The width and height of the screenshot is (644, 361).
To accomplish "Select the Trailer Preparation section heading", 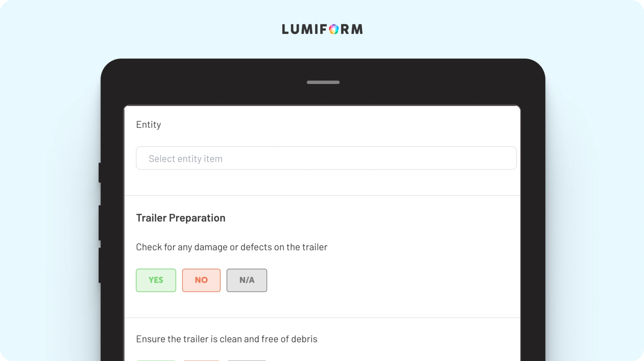I will 180,218.
